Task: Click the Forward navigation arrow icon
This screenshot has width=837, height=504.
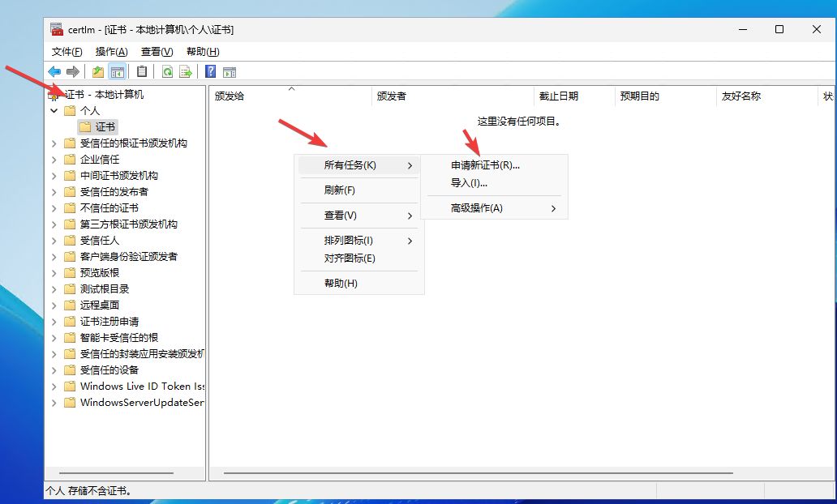Action: coord(72,70)
